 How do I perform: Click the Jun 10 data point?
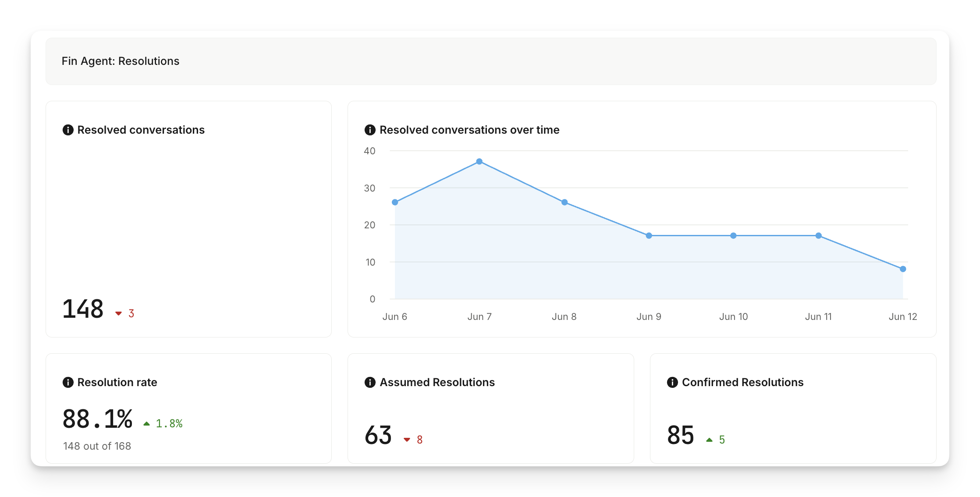click(733, 236)
